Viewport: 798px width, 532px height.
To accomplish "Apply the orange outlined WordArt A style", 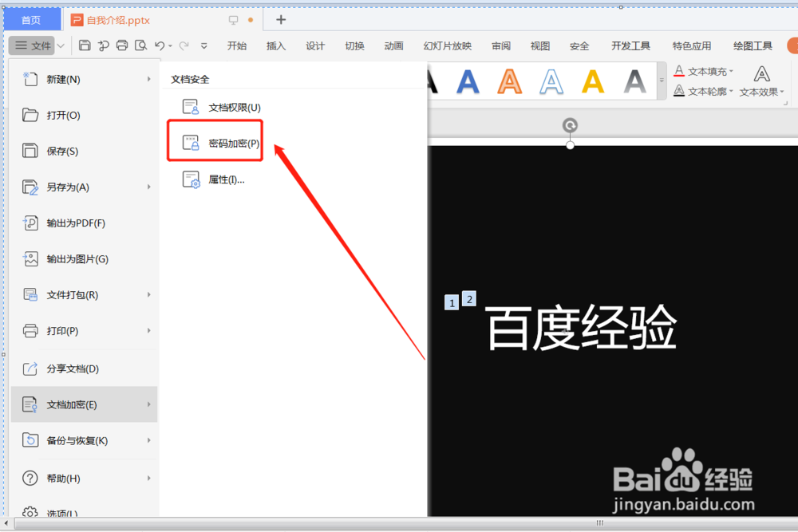I will pyautogui.click(x=509, y=81).
